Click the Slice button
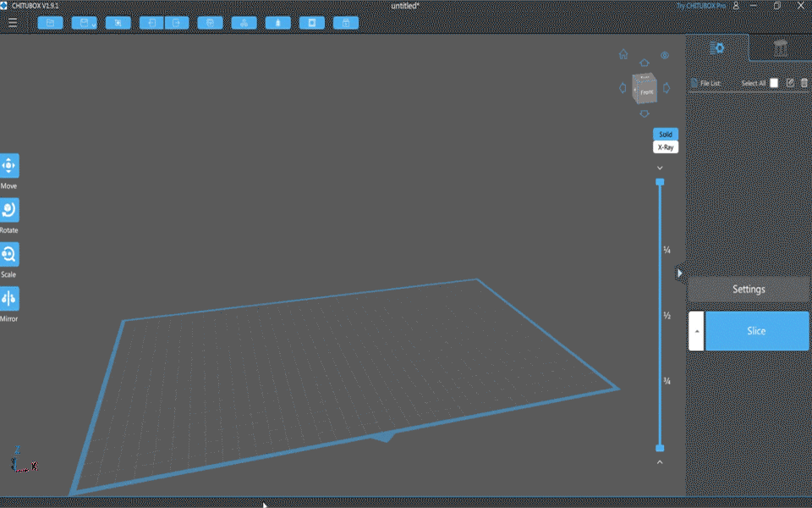Screen dimensions: 812x508 (x=756, y=331)
